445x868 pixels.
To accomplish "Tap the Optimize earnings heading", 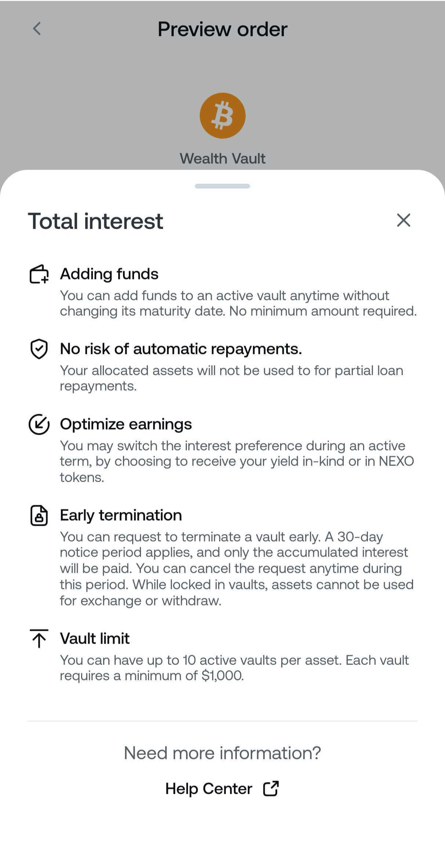I will click(x=126, y=424).
